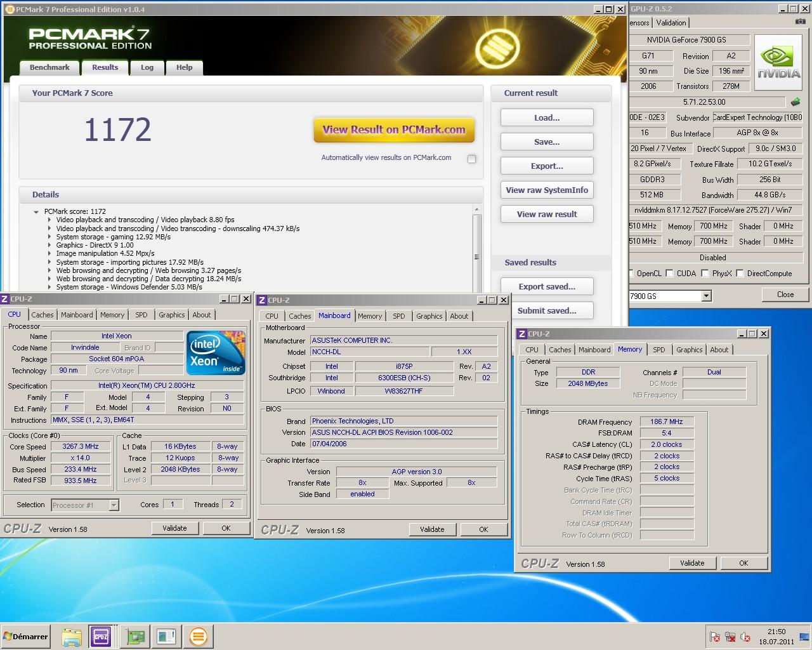Toggle the OpenCL checkbox in GPU-Z

click(631, 274)
